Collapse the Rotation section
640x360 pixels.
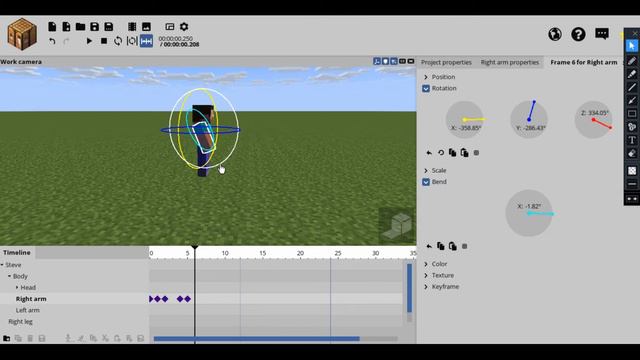(x=426, y=89)
